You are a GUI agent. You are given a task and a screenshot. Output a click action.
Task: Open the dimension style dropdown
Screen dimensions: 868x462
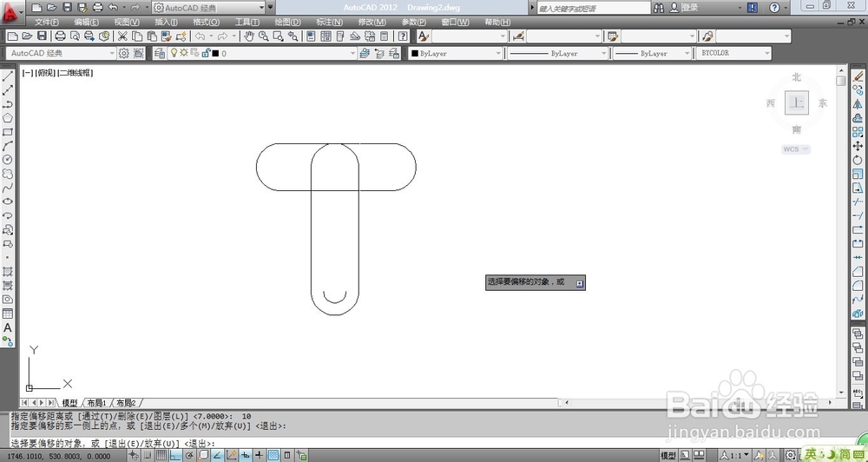point(564,36)
